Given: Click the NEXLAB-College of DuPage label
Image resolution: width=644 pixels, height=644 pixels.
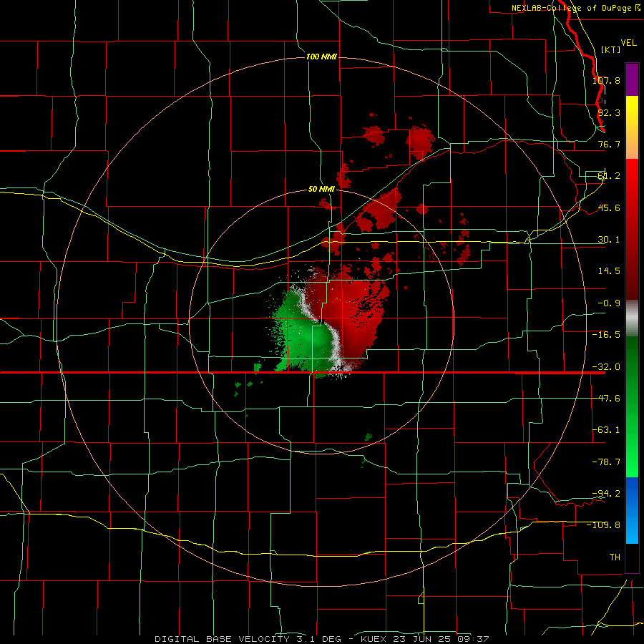Looking at the screenshot, I should (x=571, y=8).
